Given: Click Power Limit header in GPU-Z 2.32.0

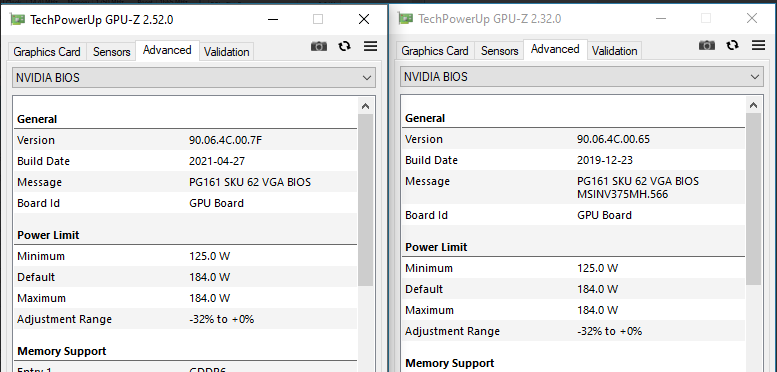Looking at the screenshot, I should pyautogui.click(x=436, y=247).
